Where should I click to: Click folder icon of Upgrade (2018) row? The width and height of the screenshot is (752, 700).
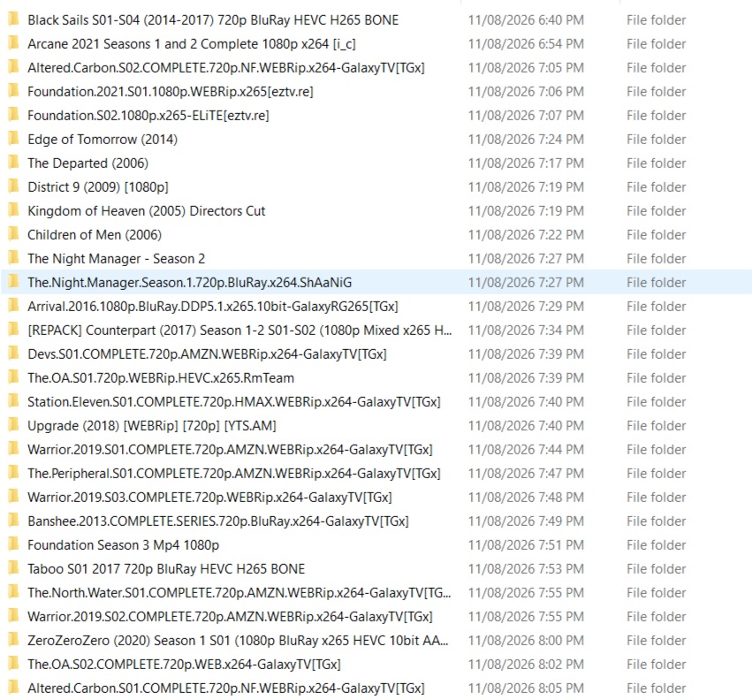[13, 425]
